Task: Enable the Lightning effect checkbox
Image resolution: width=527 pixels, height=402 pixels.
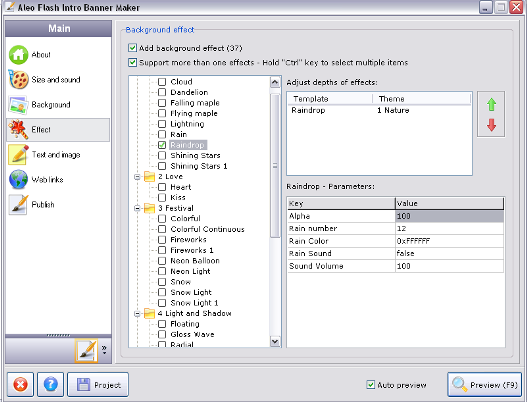Action: tap(162, 124)
